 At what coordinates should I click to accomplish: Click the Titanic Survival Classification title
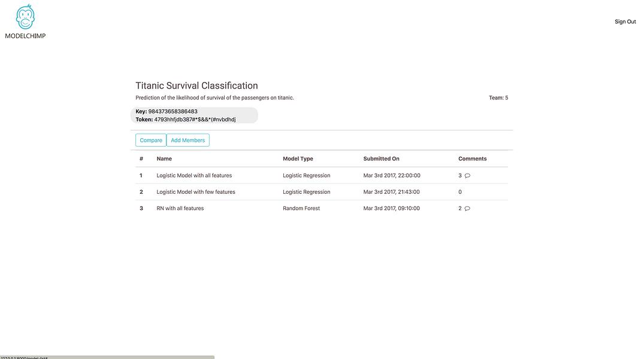click(x=196, y=86)
